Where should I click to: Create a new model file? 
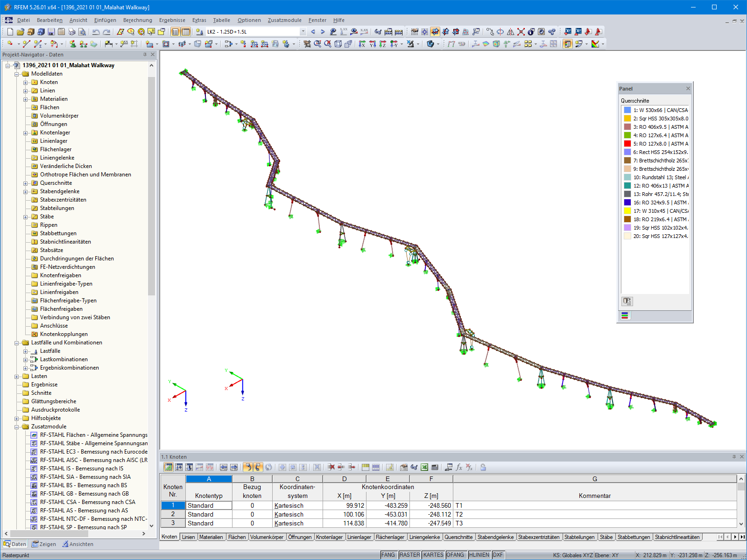pos(9,32)
